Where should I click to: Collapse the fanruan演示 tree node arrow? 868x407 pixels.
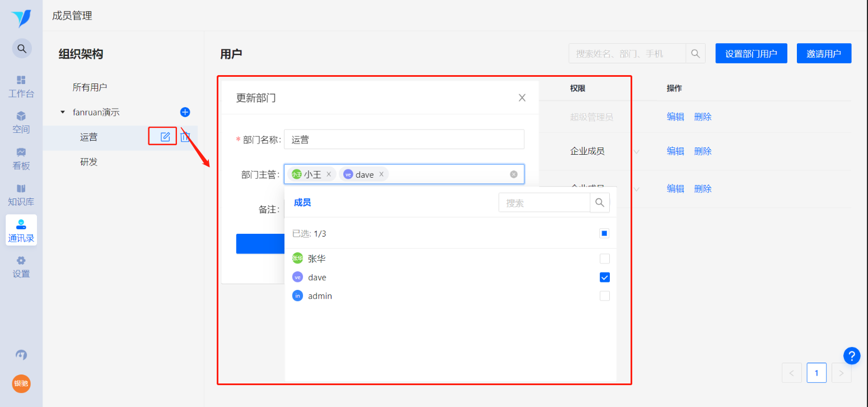click(x=63, y=112)
